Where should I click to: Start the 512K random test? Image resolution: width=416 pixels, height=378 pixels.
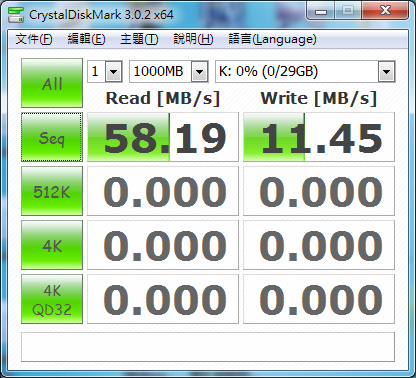52,191
